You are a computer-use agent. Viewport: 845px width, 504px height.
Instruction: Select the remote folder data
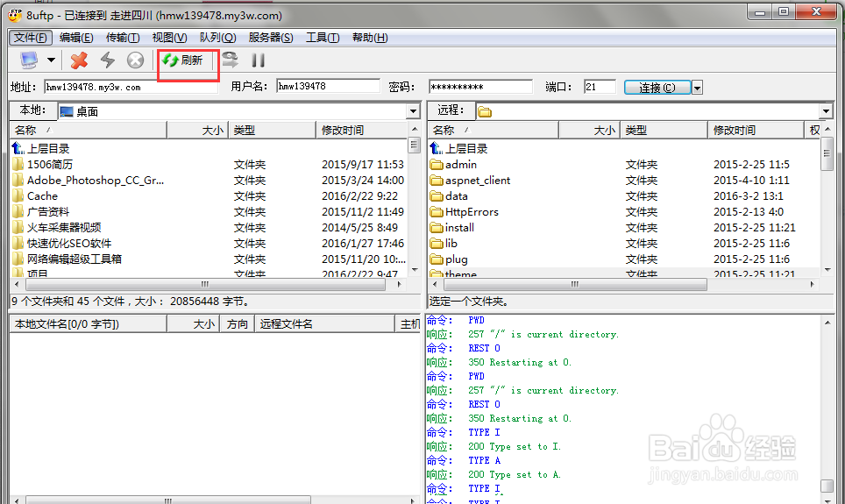click(456, 196)
